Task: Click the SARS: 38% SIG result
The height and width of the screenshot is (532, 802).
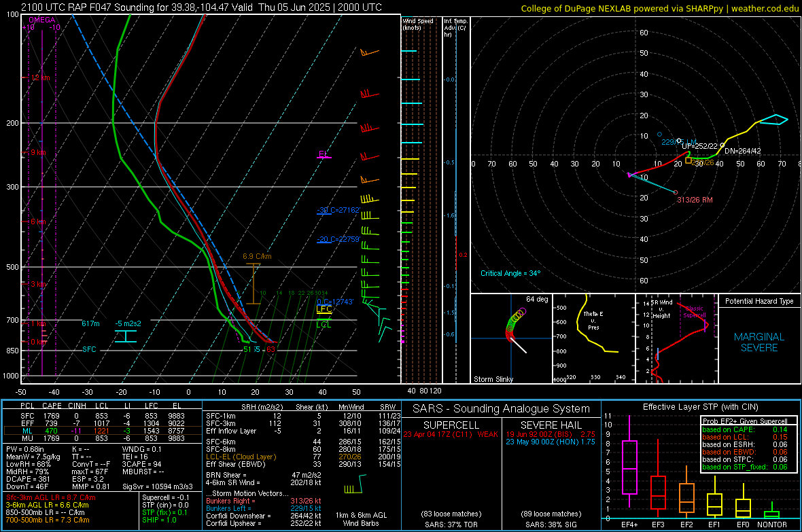Action: 551,525
